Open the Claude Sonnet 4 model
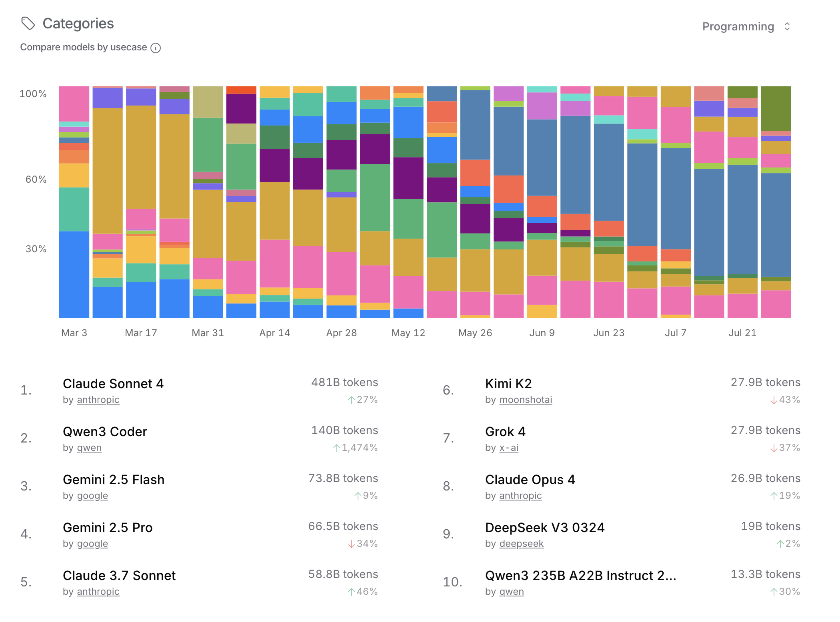840x622 pixels. pos(113,384)
